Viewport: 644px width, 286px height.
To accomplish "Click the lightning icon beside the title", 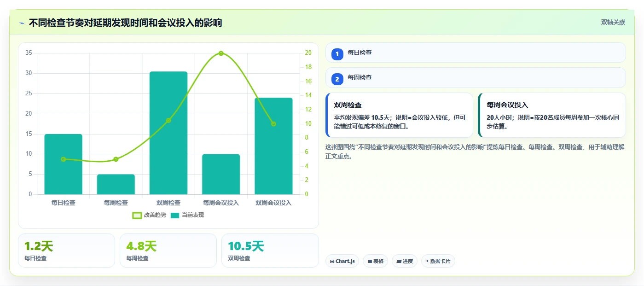I will [x=22, y=23].
